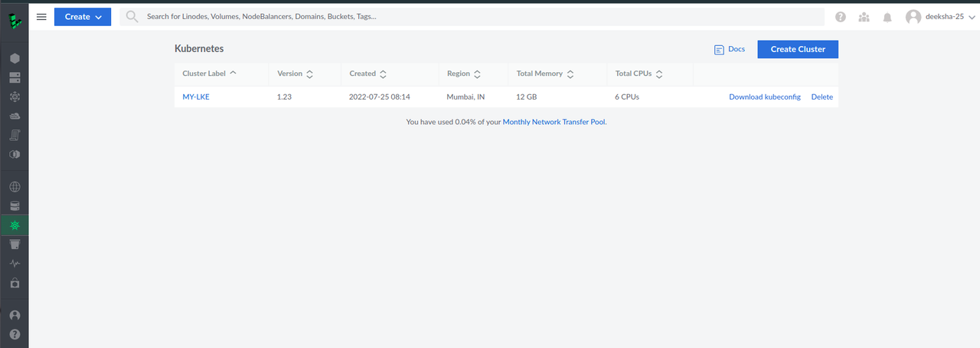
Task: Open the Images sidebar icon
Action: [x=15, y=154]
